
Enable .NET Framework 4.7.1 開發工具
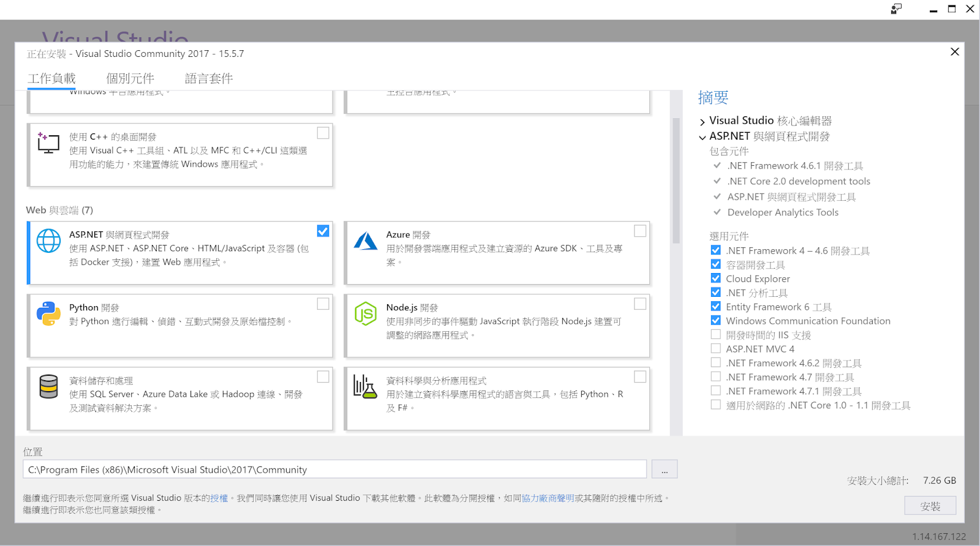pyautogui.click(x=715, y=391)
